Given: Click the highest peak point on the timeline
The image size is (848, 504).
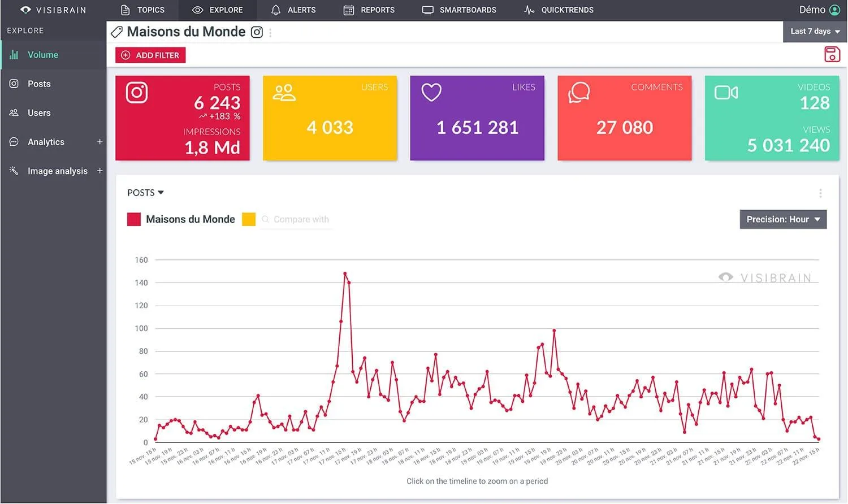Looking at the screenshot, I should [345, 273].
